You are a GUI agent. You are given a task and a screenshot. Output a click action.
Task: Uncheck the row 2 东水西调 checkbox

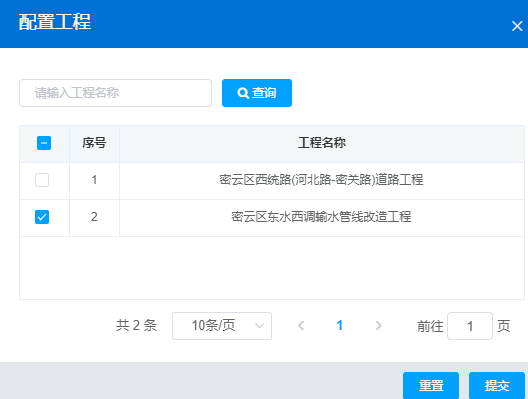(x=42, y=217)
